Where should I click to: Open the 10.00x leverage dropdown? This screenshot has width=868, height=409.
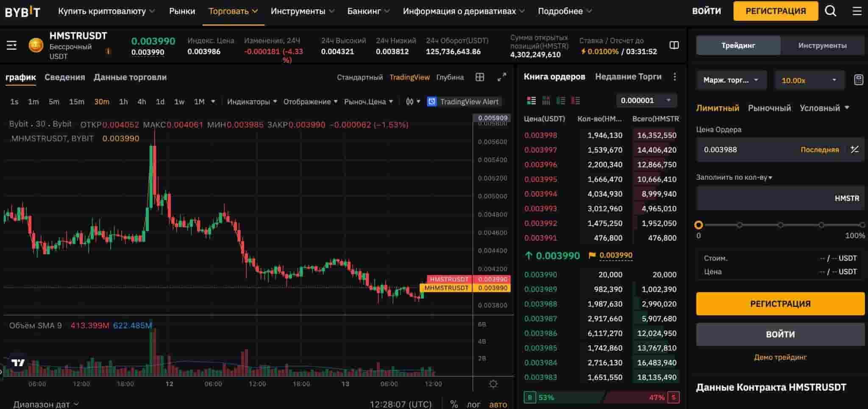pos(809,80)
